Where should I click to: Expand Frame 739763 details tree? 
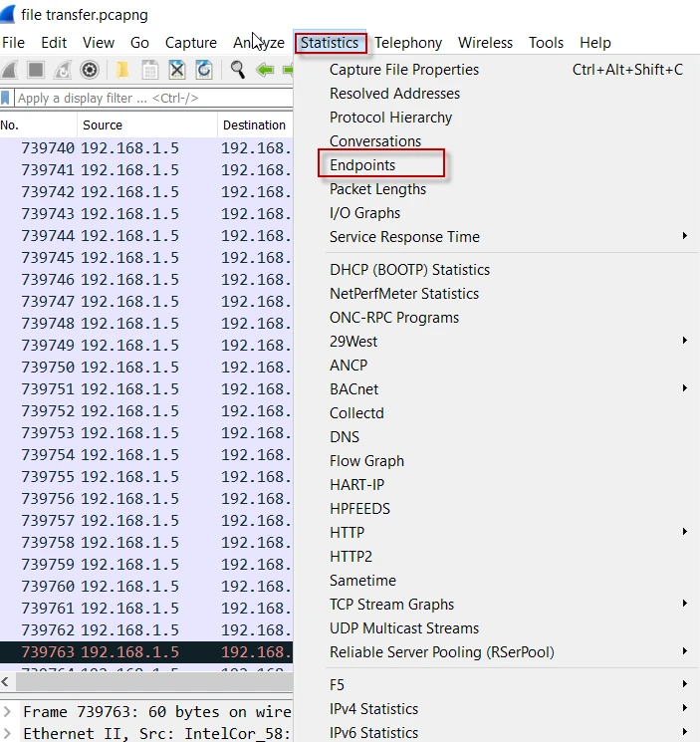pyautogui.click(x=9, y=712)
